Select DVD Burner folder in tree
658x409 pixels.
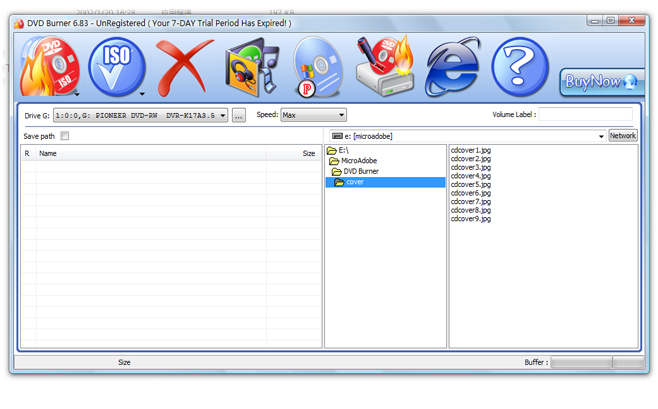[x=355, y=171]
